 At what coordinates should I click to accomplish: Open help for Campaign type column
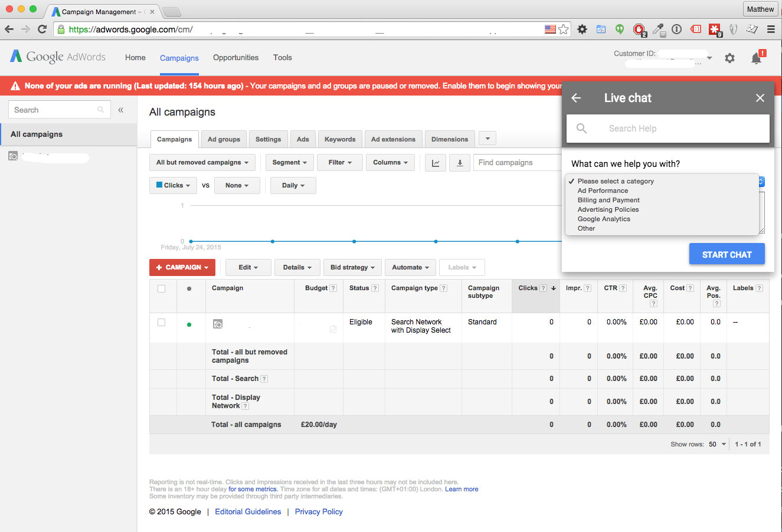pos(444,288)
